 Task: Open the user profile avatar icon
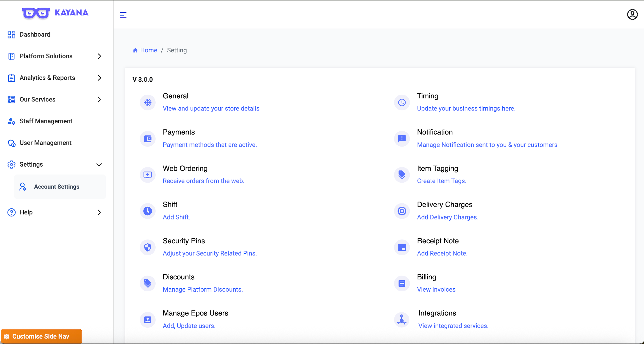click(x=632, y=14)
